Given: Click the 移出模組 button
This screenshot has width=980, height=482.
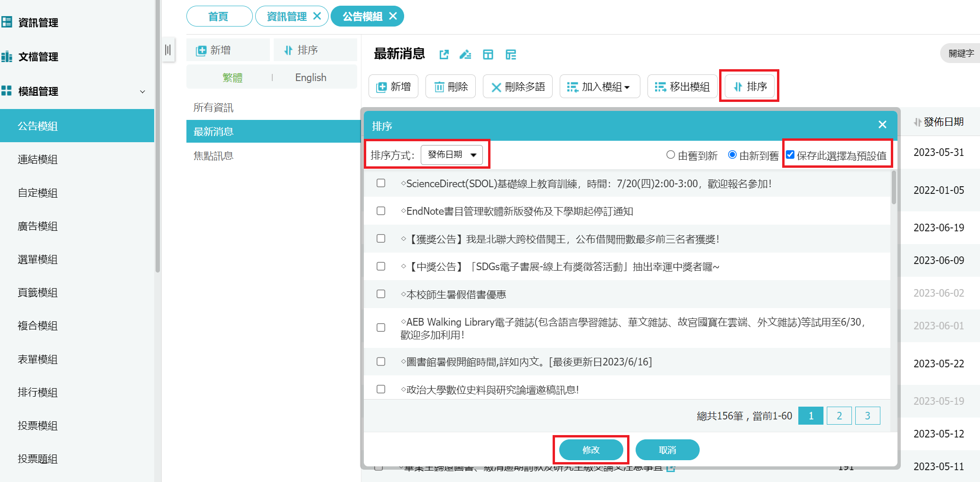Looking at the screenshot, I should tap(682, 86).
